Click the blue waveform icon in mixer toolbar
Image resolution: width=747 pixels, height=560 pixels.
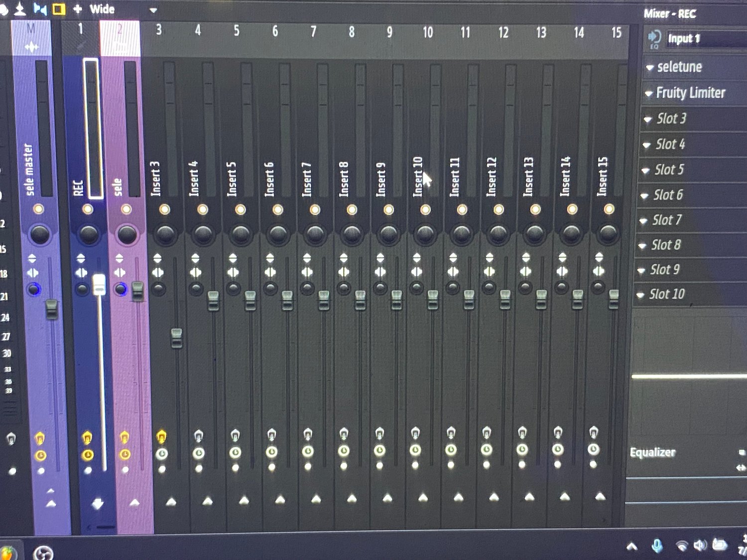(x=40, y=8)
